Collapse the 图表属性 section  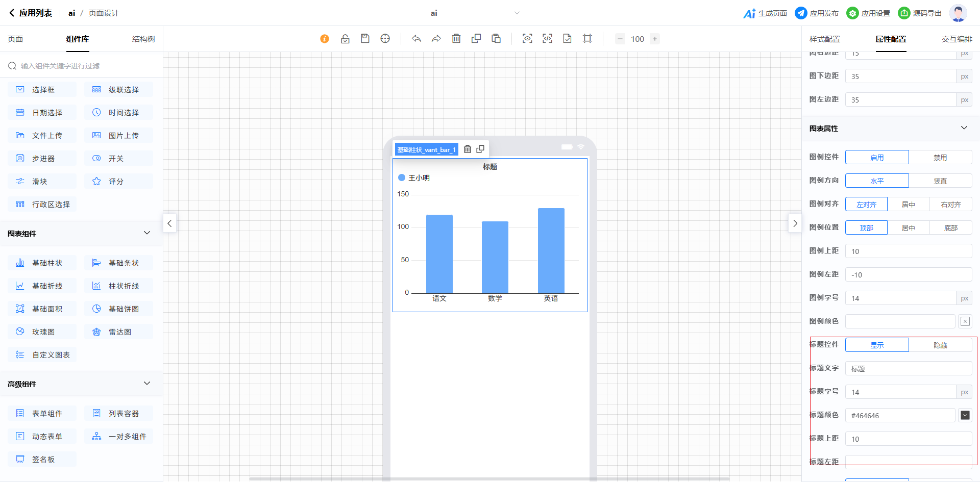[x=964, y=128]
